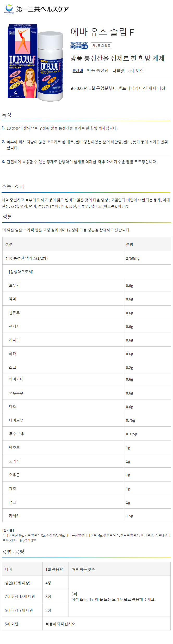The width and height of the screenshot is (173, 644).
Task: Click the 제2류 의약품 label badge
Action: (x=101, y=46)
